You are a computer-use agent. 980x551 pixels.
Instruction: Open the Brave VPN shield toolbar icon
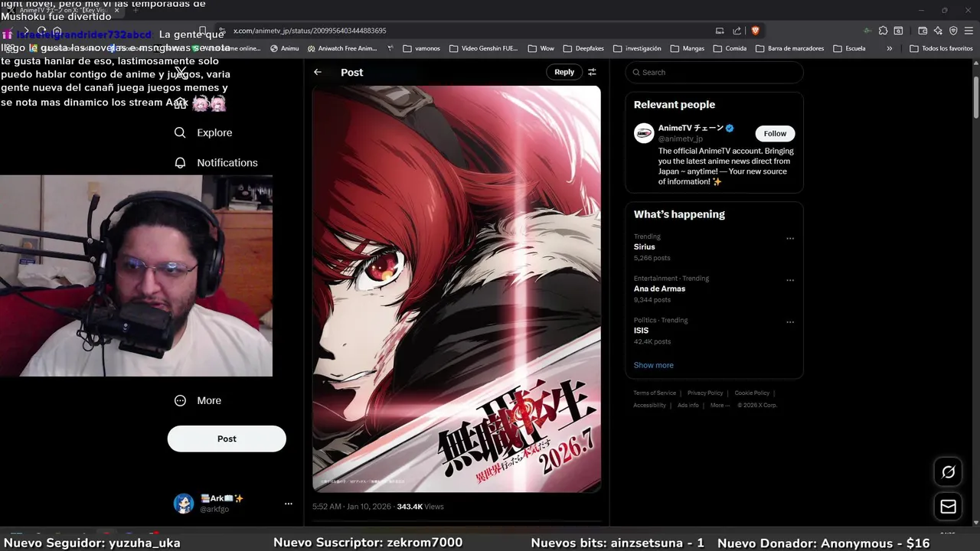[x=953, y=31]
